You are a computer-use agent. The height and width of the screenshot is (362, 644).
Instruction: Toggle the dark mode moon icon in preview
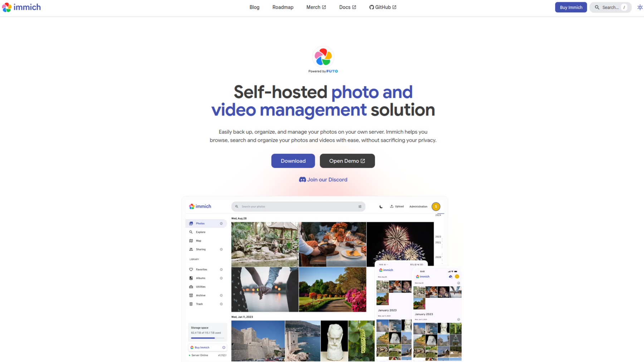pos(381,207)
